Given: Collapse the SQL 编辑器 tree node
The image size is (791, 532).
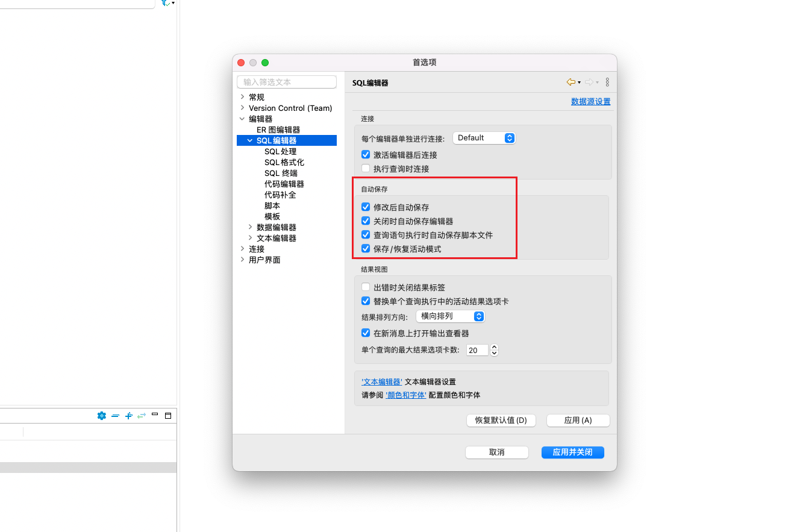Looking at the screenshot, I should tap(250, 140).
